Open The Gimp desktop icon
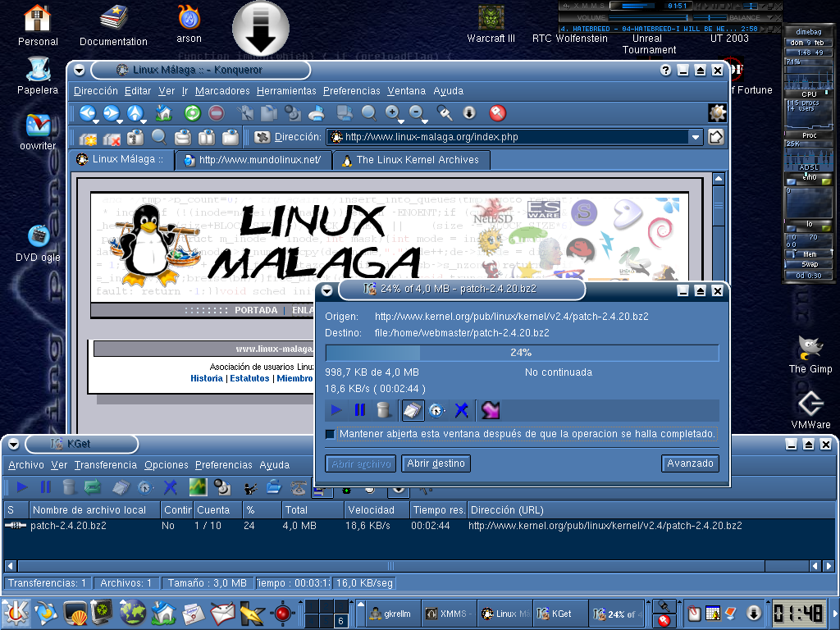The width and height of the screenshot is (840, 630). (810, 354)
